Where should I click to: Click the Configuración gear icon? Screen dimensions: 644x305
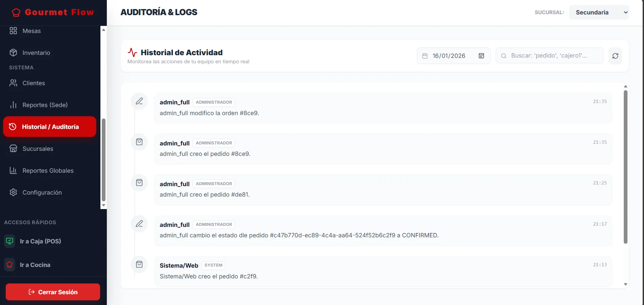click(13, 192)
